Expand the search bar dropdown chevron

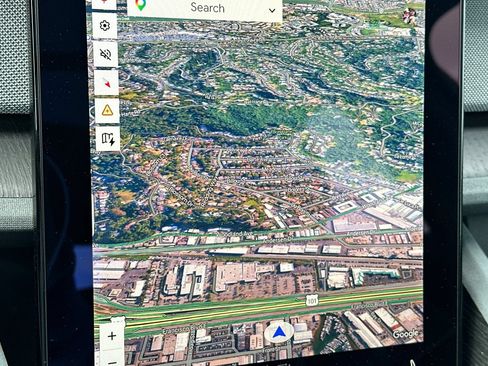tap(272, 10)
